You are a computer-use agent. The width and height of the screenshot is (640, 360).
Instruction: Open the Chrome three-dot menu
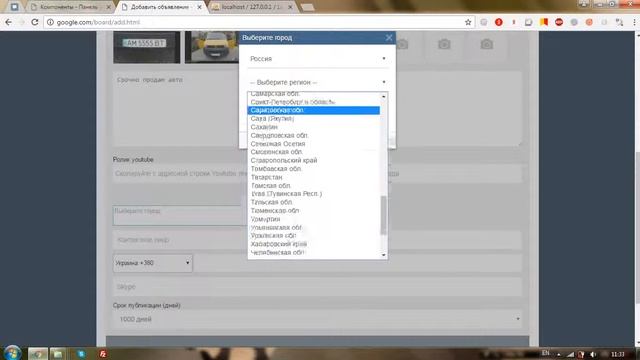(x=634, y=22)
